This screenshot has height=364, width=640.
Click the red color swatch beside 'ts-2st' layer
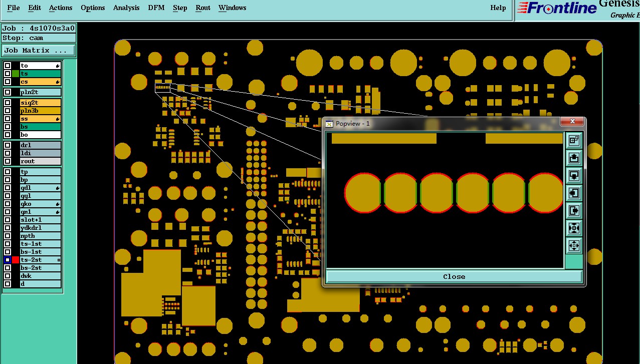click(16, 260)
